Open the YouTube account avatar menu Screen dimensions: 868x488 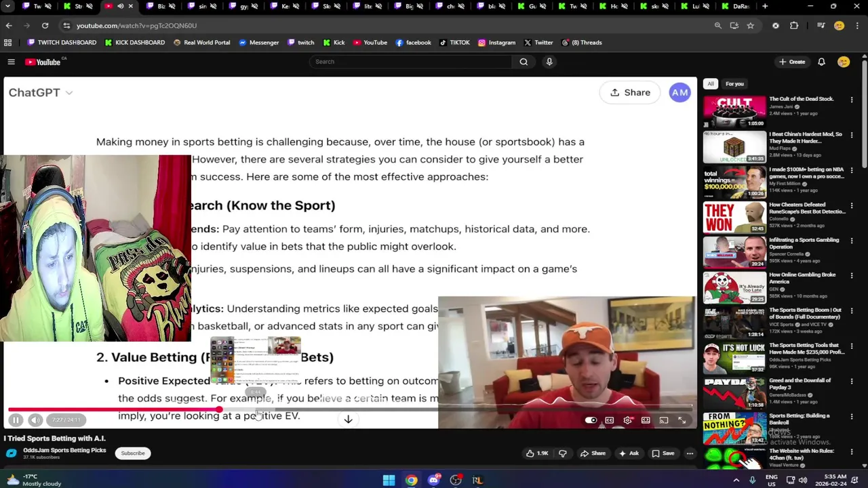coord(844,62)
